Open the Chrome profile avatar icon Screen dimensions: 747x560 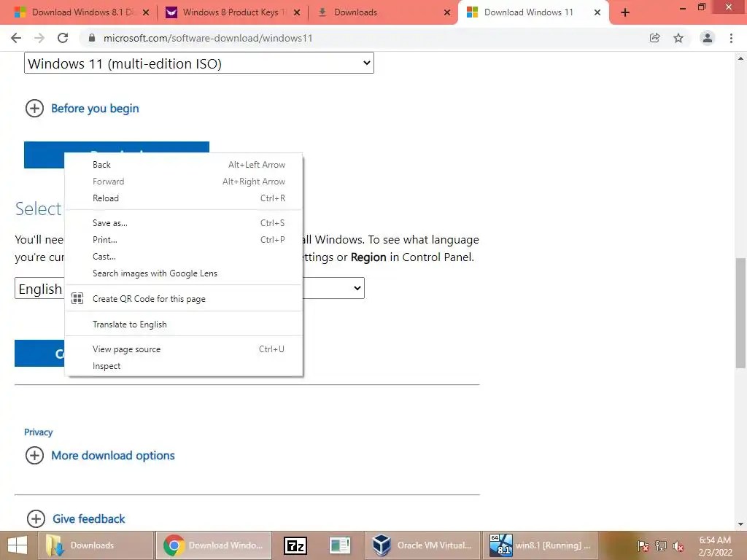[708, 38]
